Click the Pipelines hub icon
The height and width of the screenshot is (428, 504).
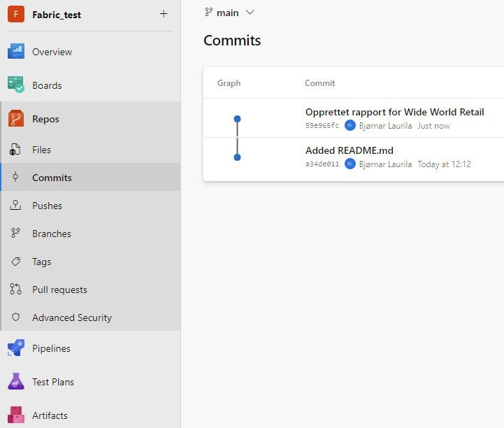click(x=16, y=348)
